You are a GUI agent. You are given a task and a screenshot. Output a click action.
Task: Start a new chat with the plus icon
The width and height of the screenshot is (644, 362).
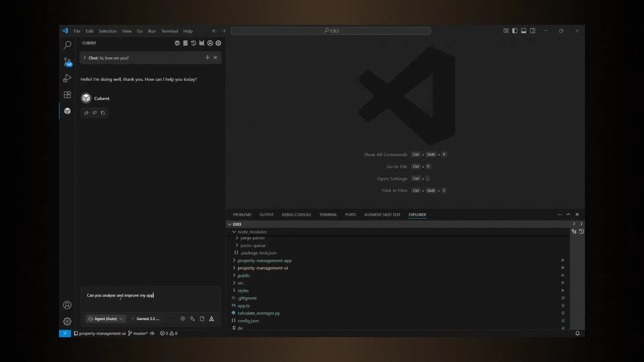pos(207,58)
